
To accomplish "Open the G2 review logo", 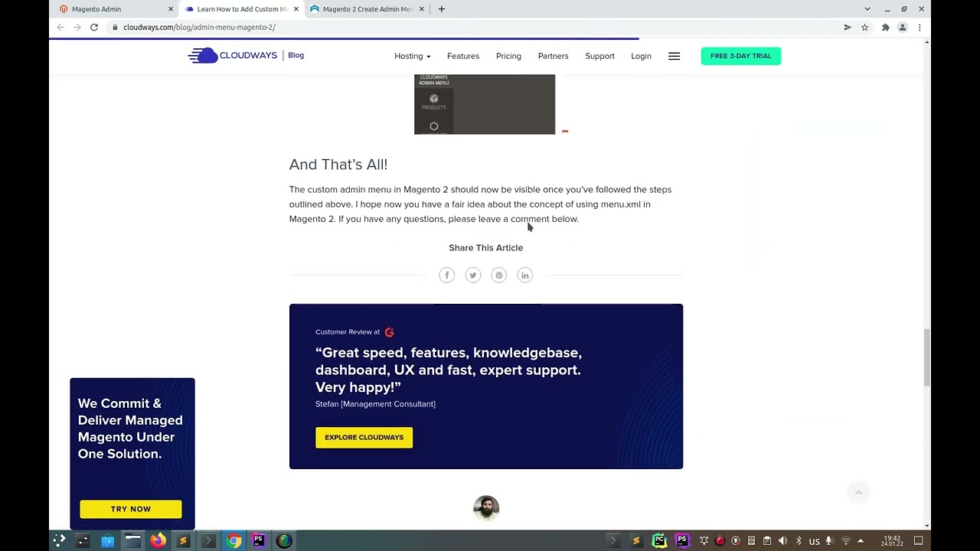I will (x=390, y=332).
